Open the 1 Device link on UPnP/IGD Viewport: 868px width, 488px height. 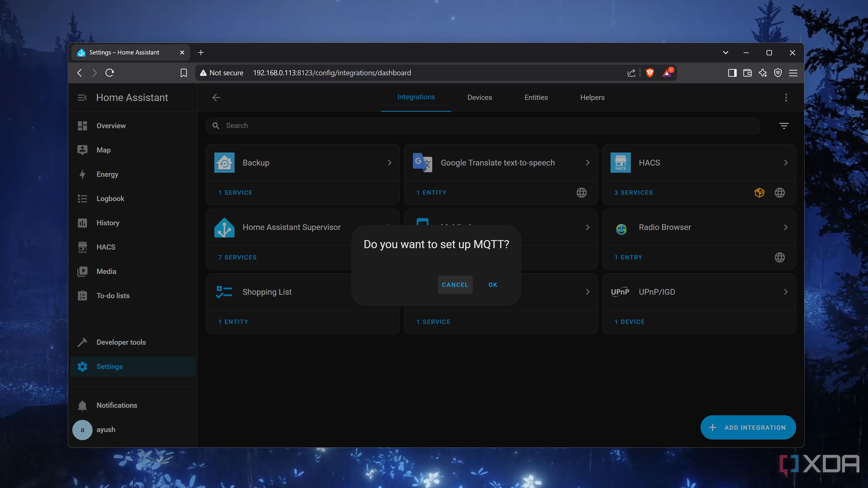pos(629,322)
